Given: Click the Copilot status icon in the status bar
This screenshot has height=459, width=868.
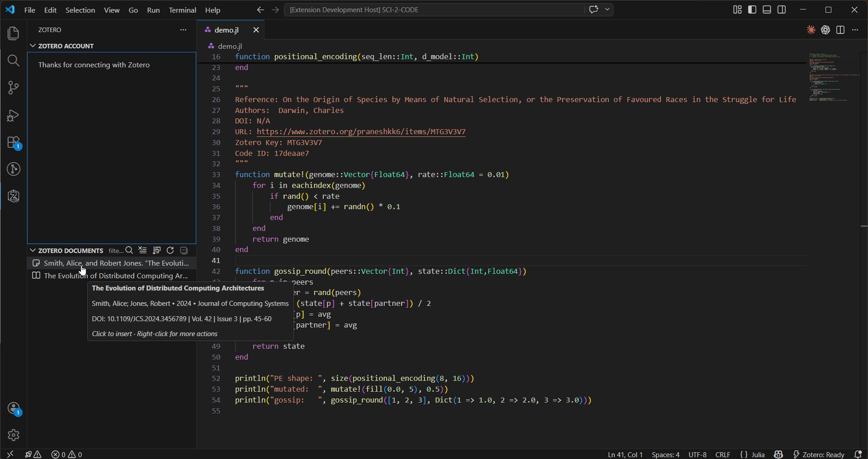Looking at the screenshot, I should (x=778, y=454).
